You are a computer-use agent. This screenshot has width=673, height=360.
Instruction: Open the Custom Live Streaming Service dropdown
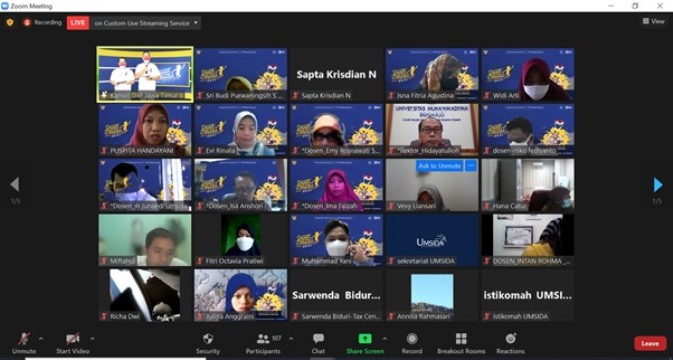(x=146, y=23)
